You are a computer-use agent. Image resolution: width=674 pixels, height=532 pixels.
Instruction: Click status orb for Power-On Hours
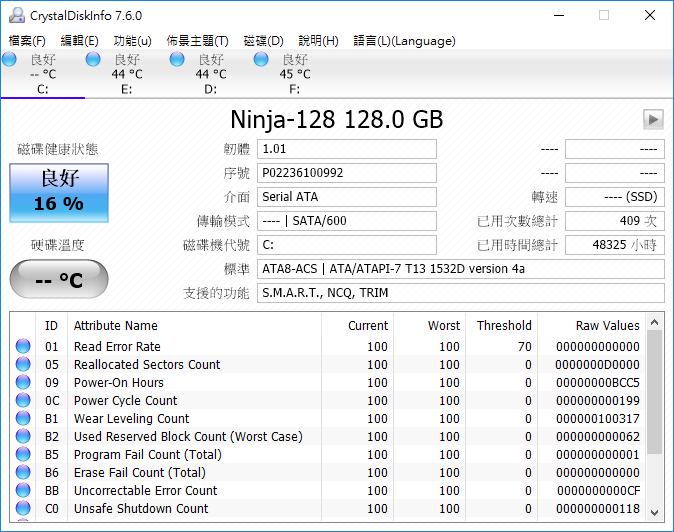tap(23, 382)
